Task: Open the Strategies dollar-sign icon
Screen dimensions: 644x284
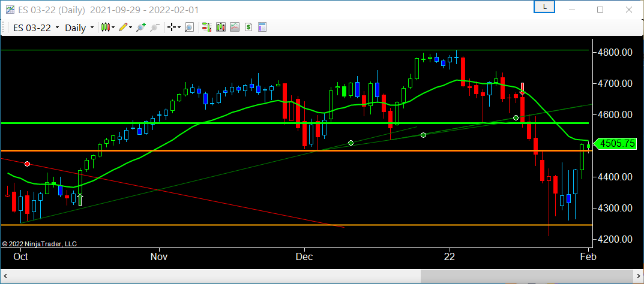Action: (x=248, y=28)
